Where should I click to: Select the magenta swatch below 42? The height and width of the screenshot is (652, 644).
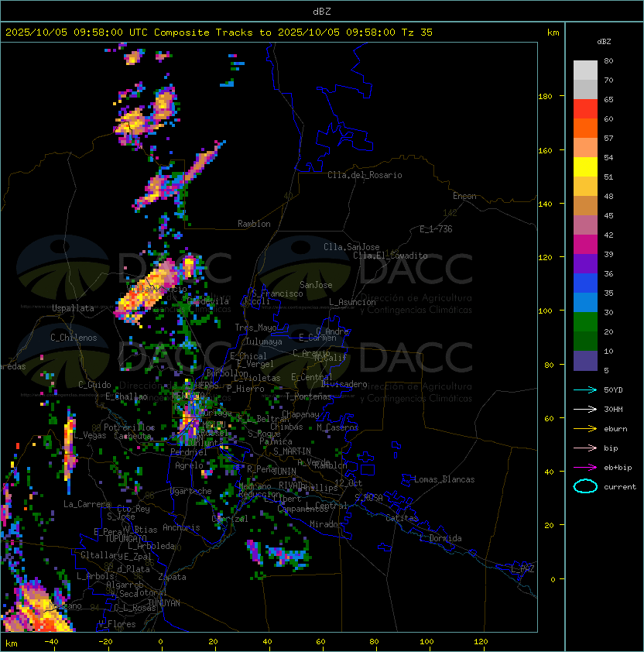[585, 244]
